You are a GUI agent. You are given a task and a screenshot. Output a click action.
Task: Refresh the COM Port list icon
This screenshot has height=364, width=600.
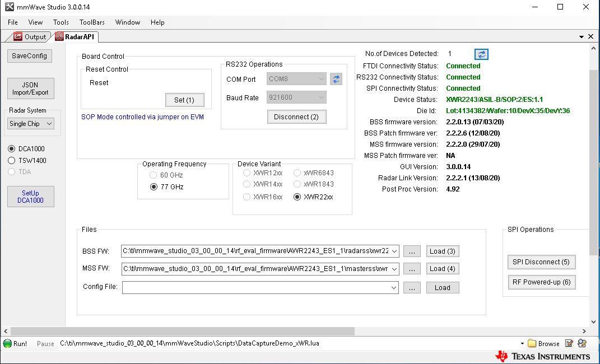pos(336,79)
